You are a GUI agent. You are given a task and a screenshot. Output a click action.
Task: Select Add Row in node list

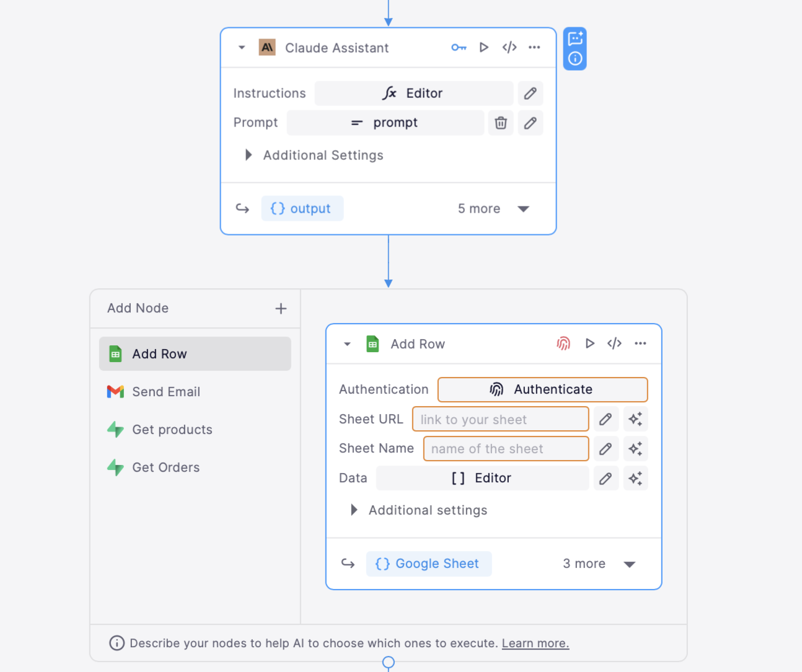195,354
